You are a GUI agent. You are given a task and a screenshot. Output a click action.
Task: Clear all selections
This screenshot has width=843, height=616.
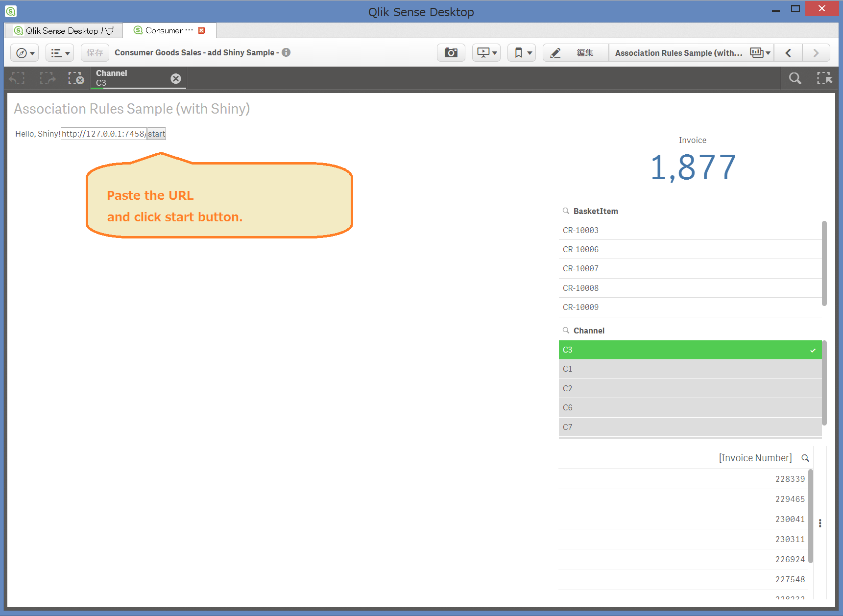tap(76, 78)
